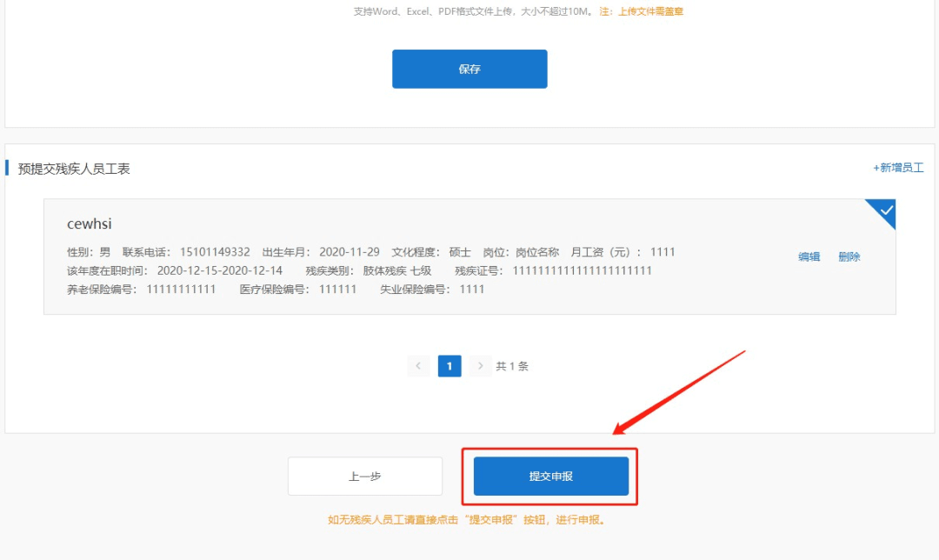The height and width of the screenshot is (560, 939).
Task: Click the 预提交残疾人员工表 section heading
Action: (74, 169)
